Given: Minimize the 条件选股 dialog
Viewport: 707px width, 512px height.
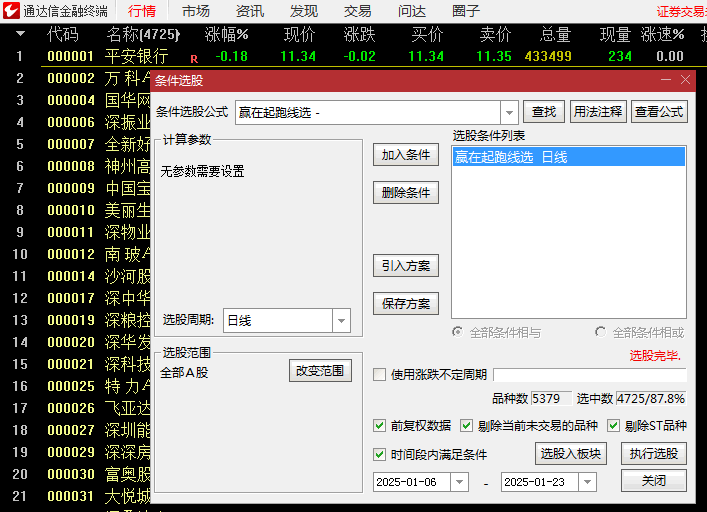Looking at the screenshot, I should click(666, 80).
